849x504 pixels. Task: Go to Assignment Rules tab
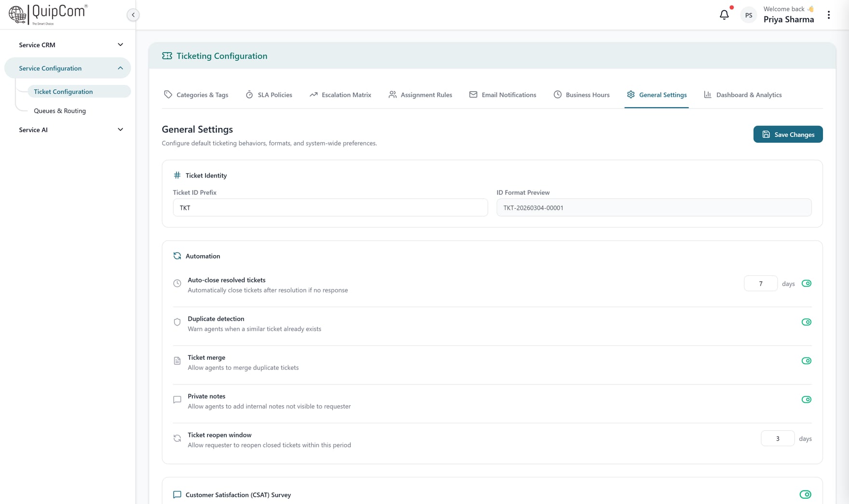420,95
